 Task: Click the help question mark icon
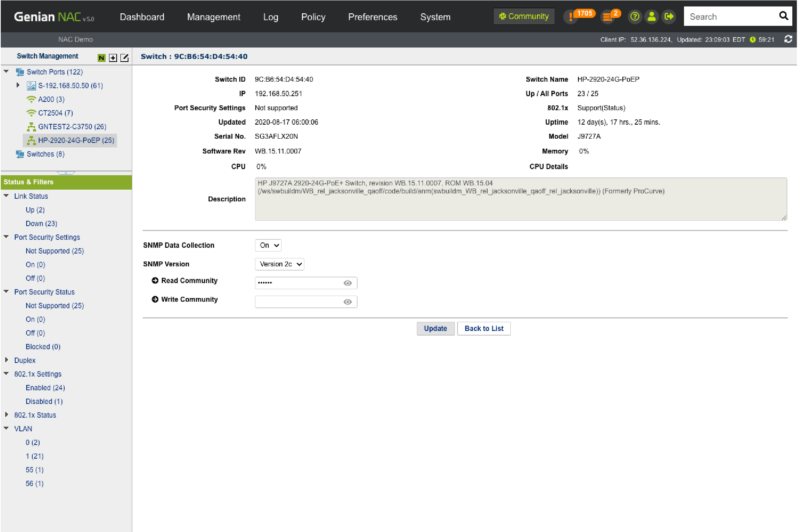pyautogui.click(x=635, y=17)
